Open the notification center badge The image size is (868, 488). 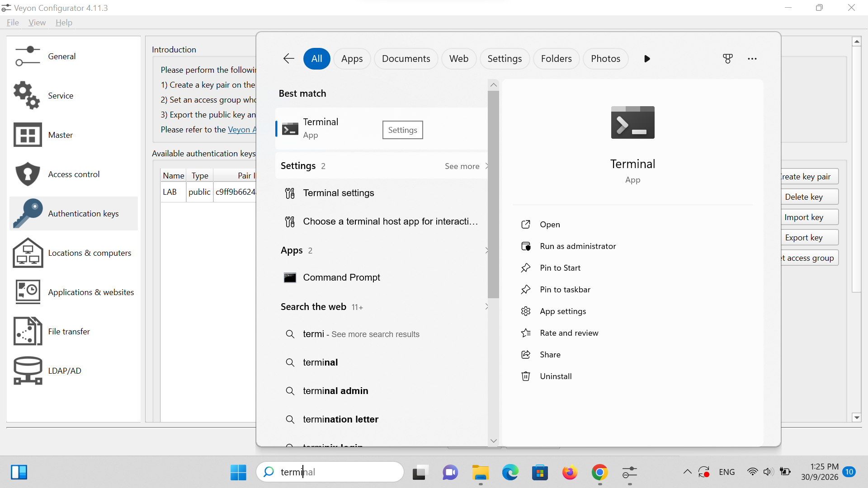(849, 472)
